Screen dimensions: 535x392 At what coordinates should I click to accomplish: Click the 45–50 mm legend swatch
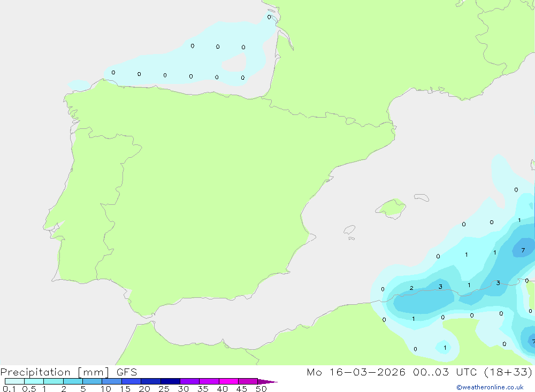pos(248,381)
